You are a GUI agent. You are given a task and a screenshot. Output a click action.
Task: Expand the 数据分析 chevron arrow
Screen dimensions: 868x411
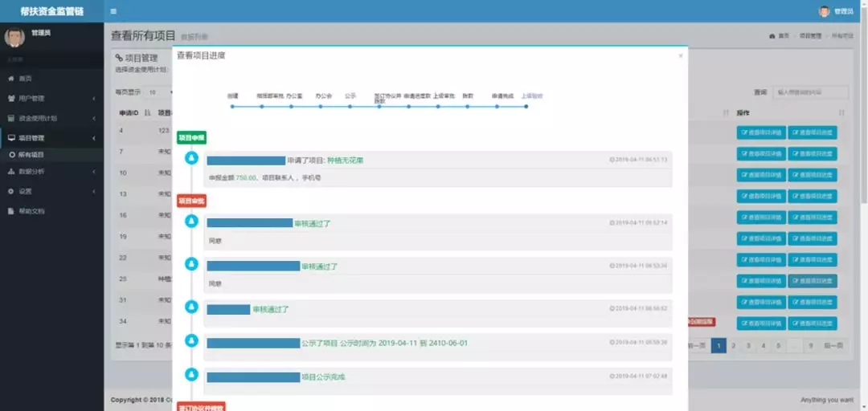94,172
